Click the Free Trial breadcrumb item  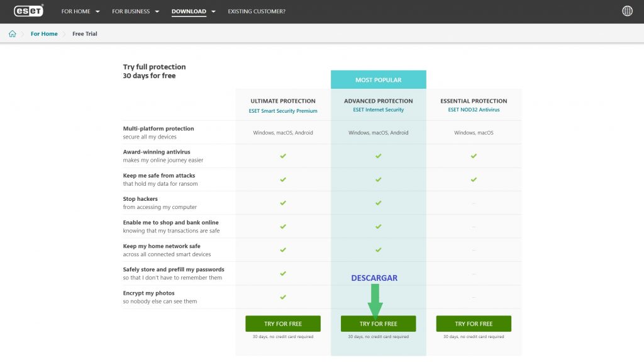85,34
